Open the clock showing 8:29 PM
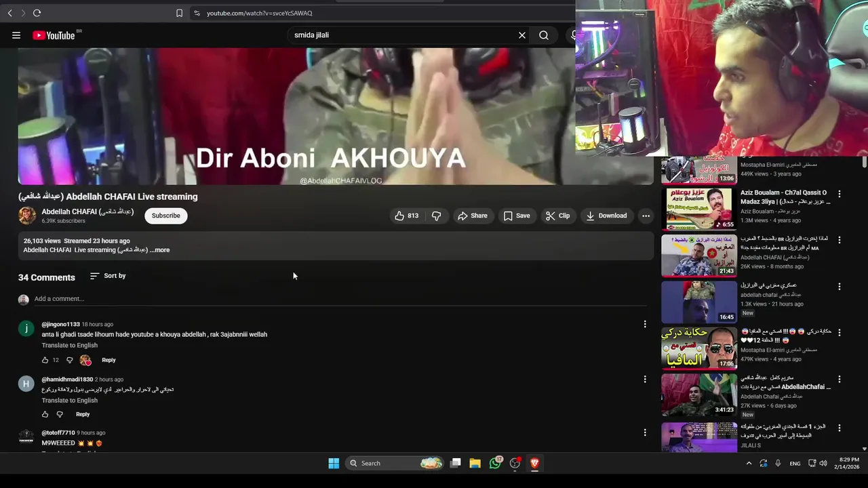 click(x=848, y=464)
